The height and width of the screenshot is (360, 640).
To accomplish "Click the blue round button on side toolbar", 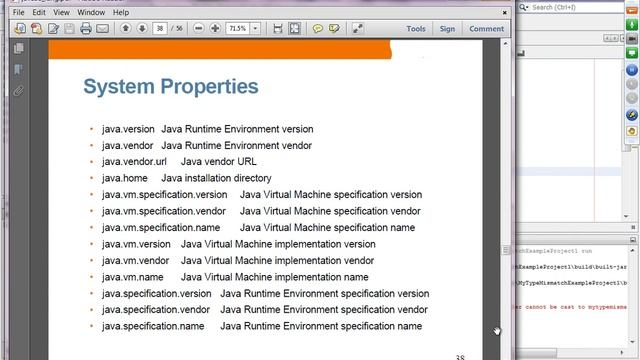I will [632, 70].
